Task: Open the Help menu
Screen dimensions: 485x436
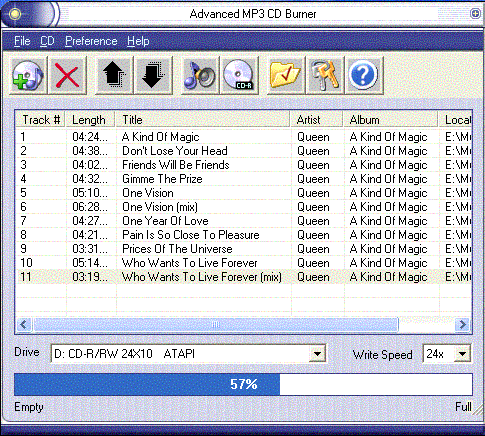Action: coord(138,41)
